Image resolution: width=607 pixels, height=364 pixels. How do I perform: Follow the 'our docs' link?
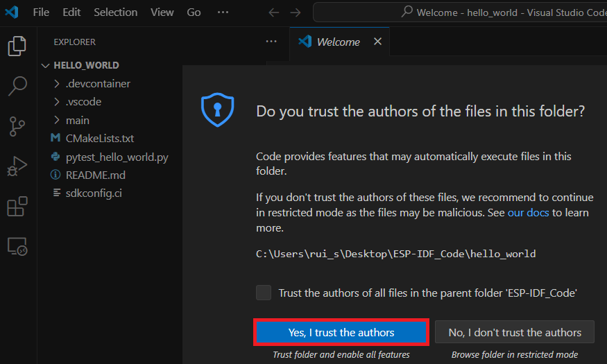[x=528, y=212]
